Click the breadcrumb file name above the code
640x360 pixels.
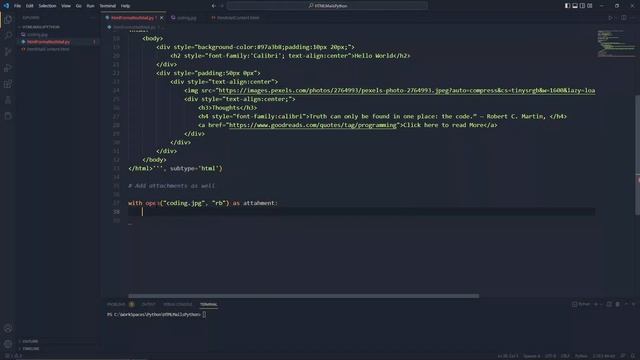click(x=134, y=27)
